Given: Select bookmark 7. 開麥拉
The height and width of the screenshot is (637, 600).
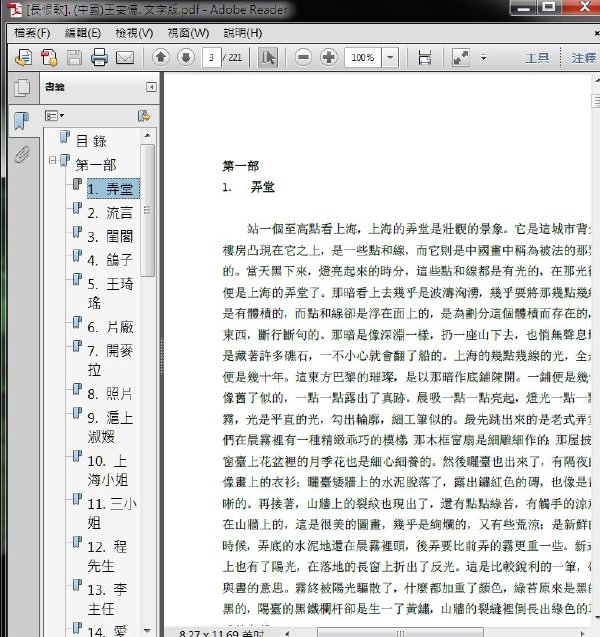Looking at the screenshot, I should [110, 360].
